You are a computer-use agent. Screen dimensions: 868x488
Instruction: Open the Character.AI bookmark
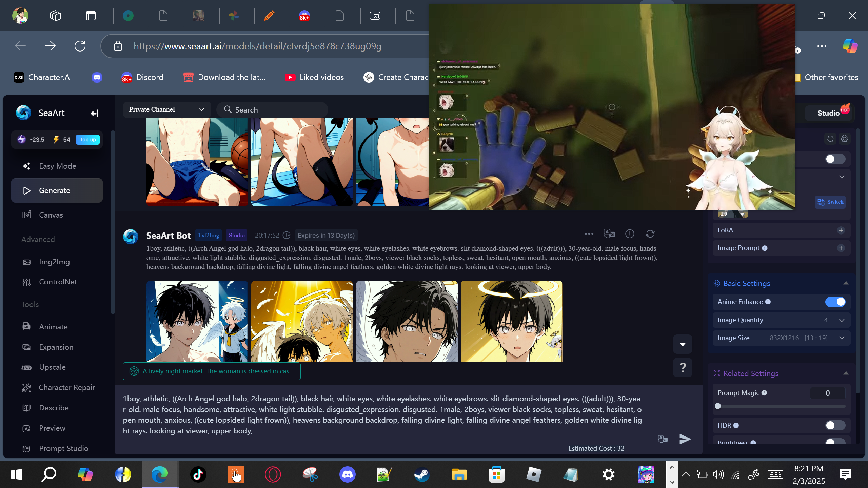pos(43,77)
